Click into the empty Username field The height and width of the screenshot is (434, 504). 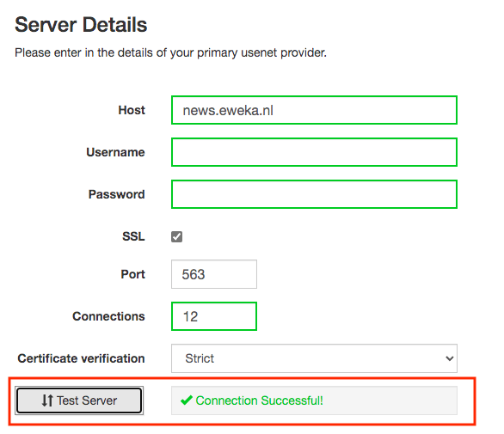pyautogui.click(x=314, y=152)
